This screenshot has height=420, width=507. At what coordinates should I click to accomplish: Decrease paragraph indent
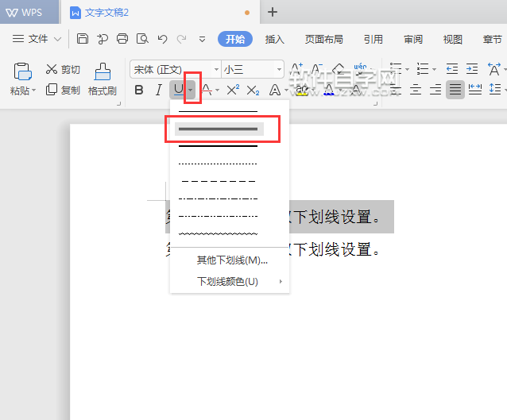point(452,69)
